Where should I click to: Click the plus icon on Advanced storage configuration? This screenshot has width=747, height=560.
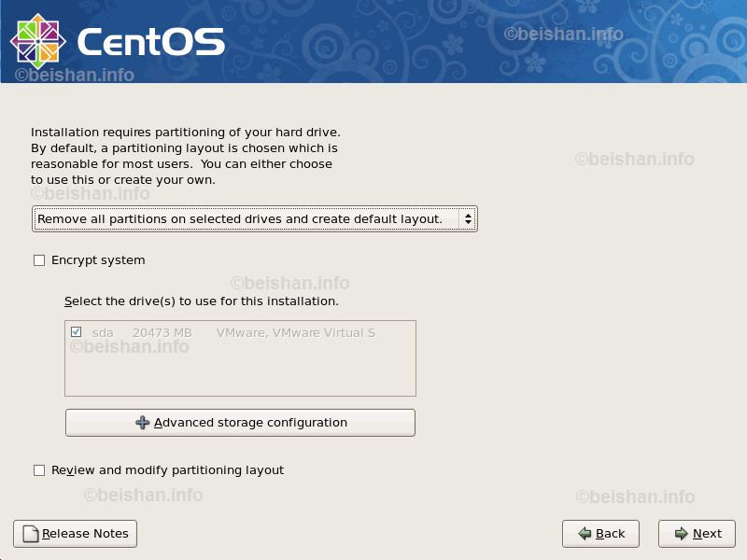pos(143,423)
